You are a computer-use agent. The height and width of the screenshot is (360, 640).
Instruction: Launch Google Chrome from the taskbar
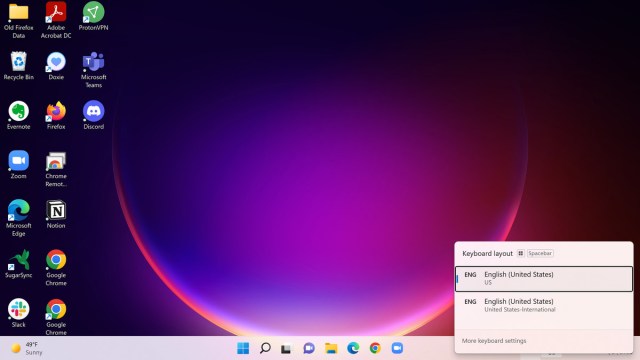click(375, 348)
